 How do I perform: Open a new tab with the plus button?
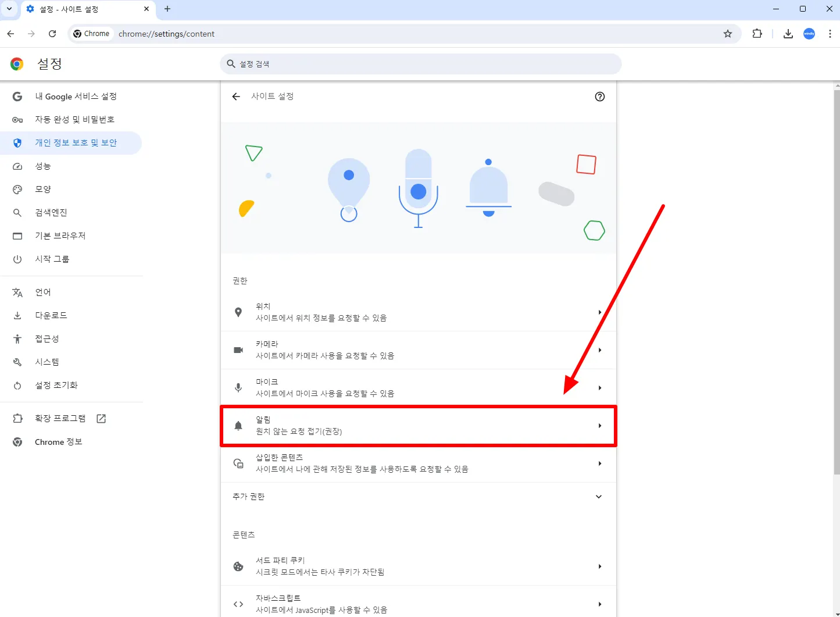[167, 9]
